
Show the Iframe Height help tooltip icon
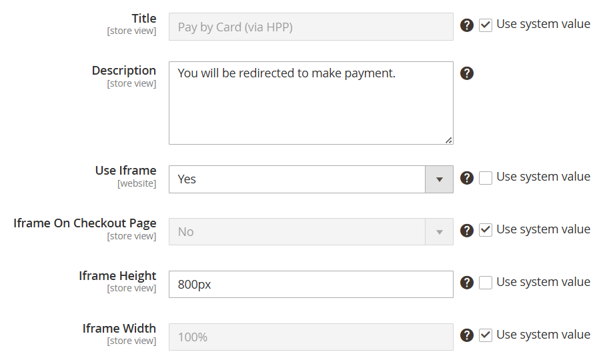467,283
